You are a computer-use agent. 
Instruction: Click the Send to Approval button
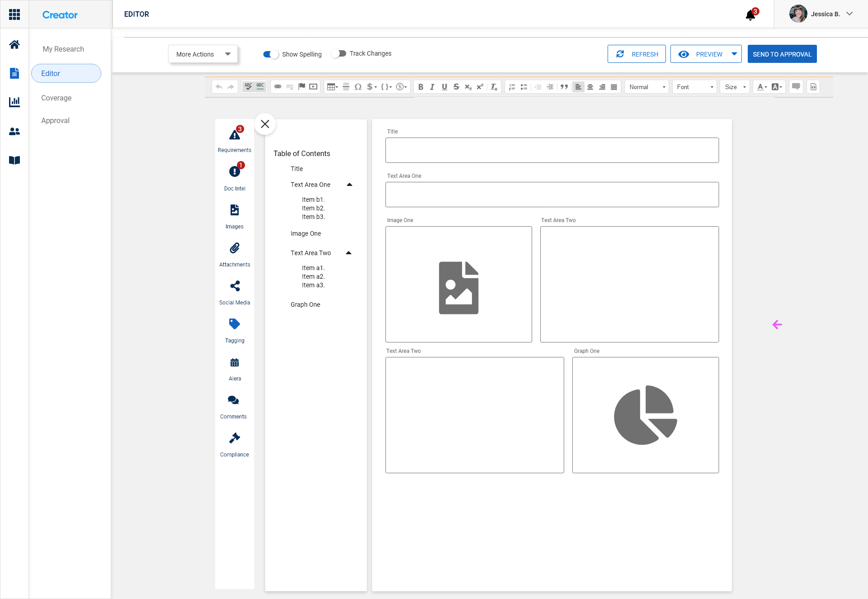point(782,54)
